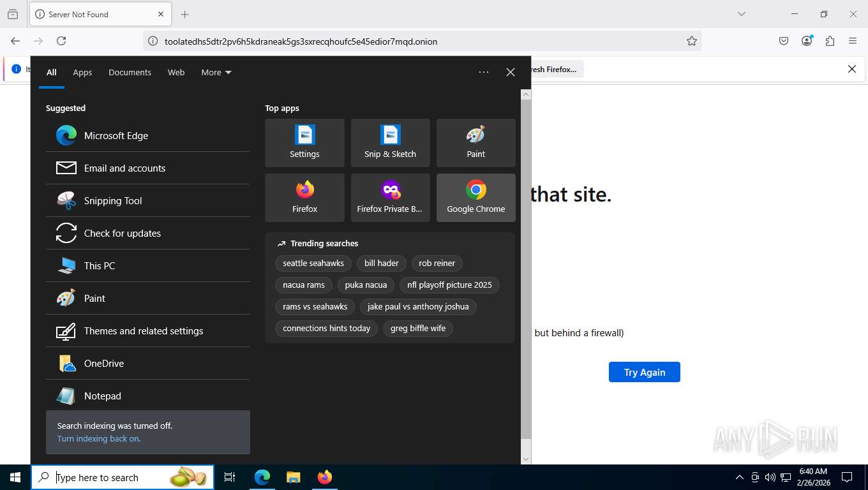Show hidden system tray icons
Screen dimensions: 868x490
[740, 477]
